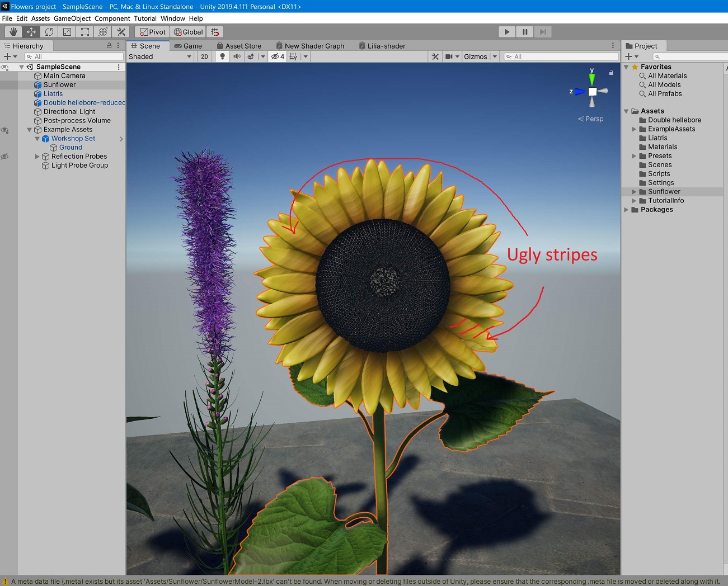Switch to the Game tab
This screenshot has height=586, width=728.
(x=188, y=46)
